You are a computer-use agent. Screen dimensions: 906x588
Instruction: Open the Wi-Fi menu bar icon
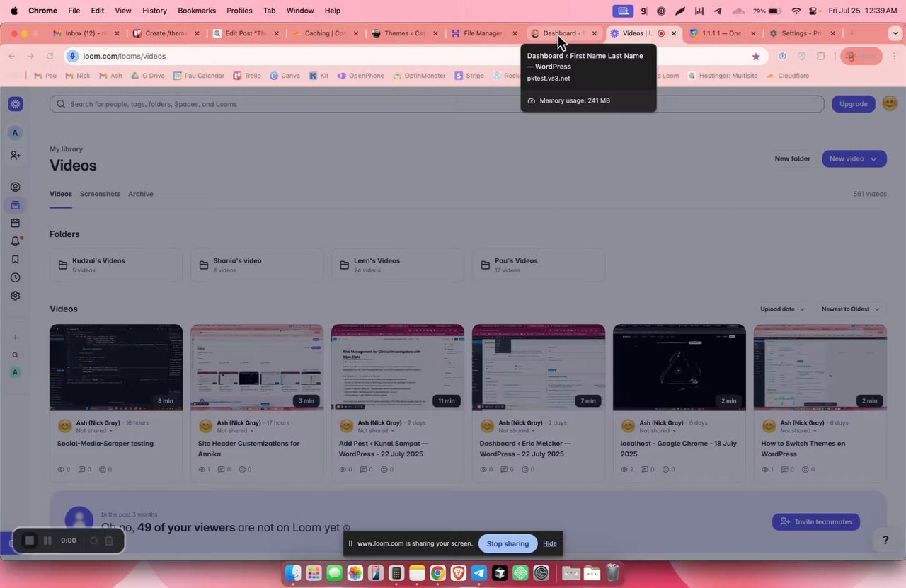tap(796, 11)
